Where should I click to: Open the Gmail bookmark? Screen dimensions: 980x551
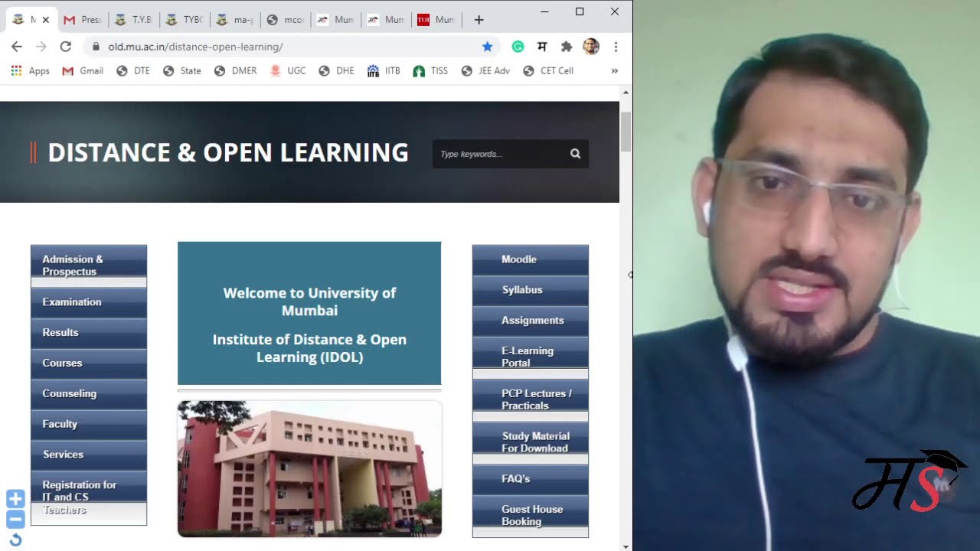coord(83,70)
